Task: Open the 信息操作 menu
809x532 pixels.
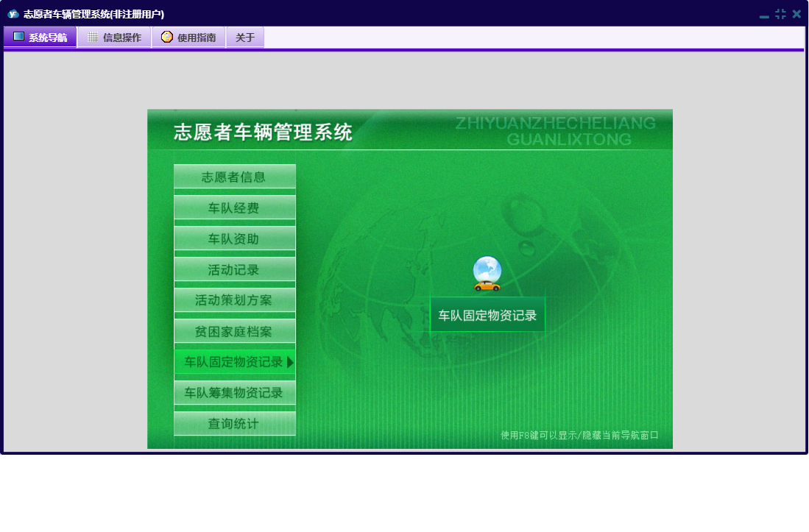Action: click(x=115, y=37)
